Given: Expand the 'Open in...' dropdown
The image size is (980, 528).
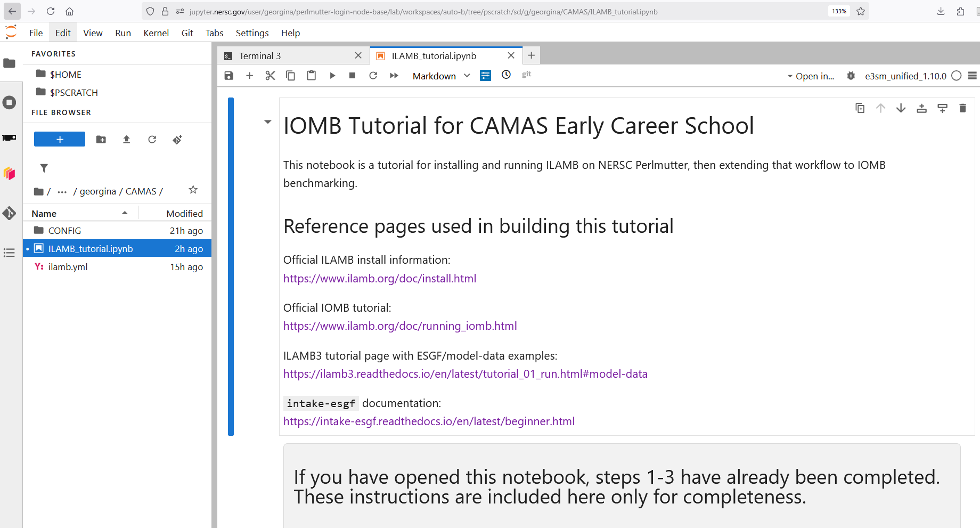Looking at the screenshot, I should pos(811,76).
